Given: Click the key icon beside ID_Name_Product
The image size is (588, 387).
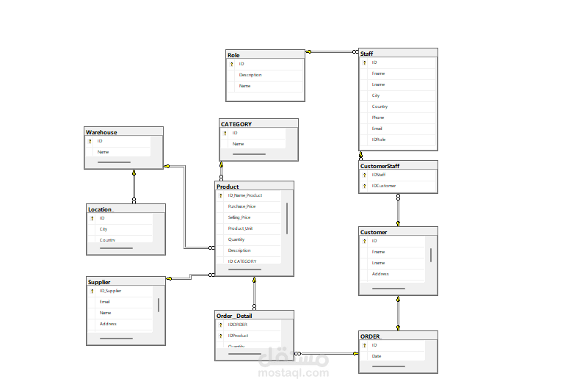Looking at the screenshot, I should tap(220, 195).
